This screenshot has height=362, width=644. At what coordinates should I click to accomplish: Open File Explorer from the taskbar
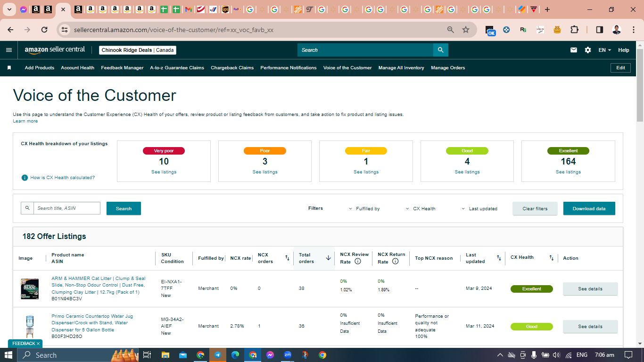[x=165, y=355]
